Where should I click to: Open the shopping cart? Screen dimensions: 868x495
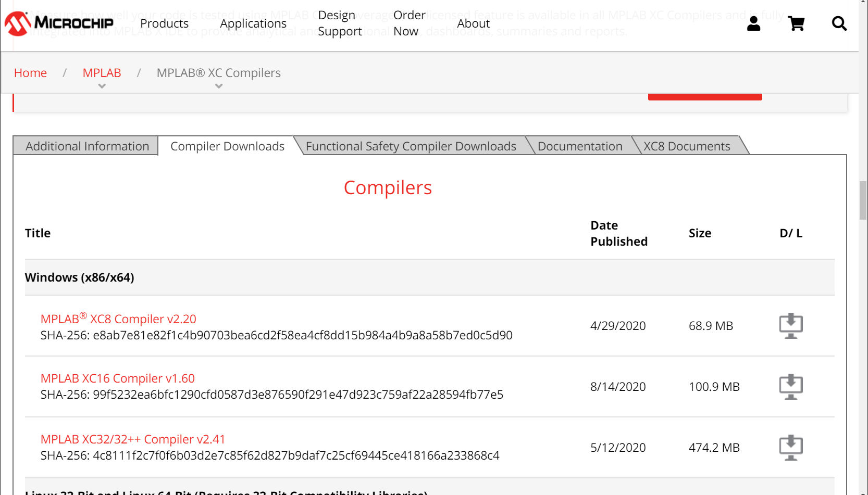point(796,23)
